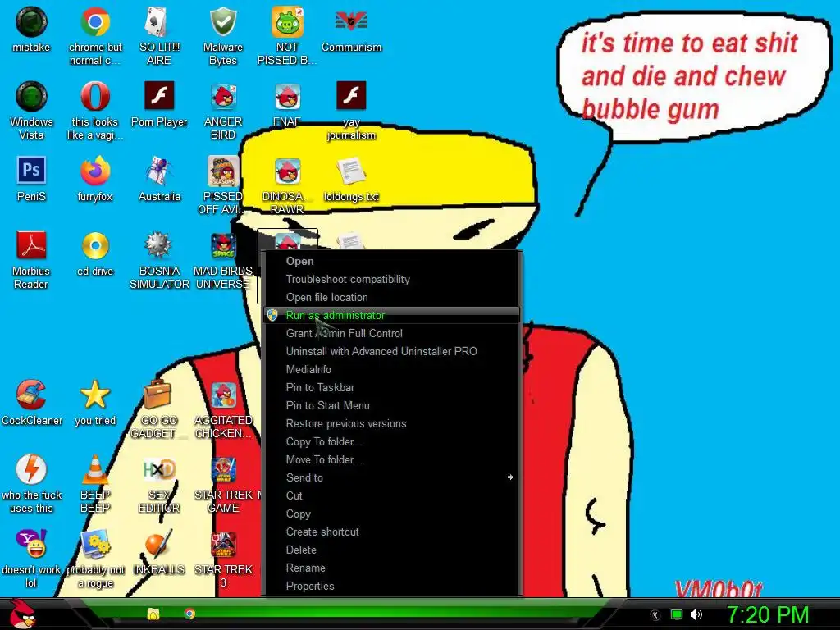
Task: Click the taskbar file explorer icon
Action: click(x=153, y=614)
